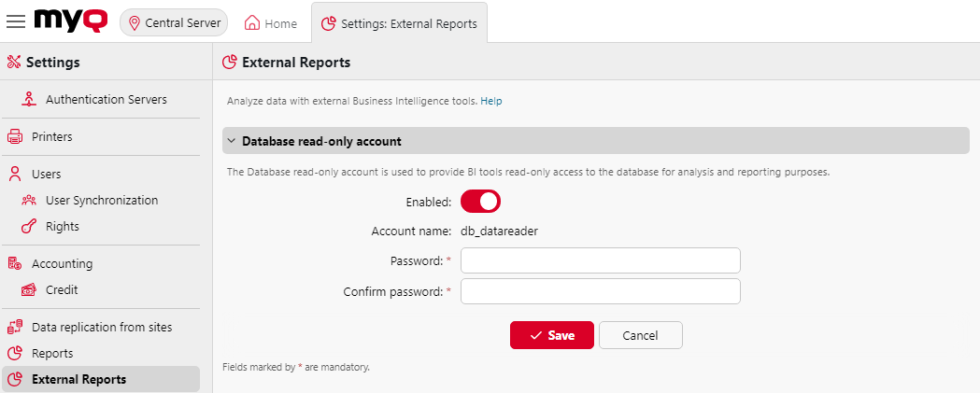Select the Settings: External Reports tab
The image size is (980, 393).
pyautogui.click(x=399, y=23)
